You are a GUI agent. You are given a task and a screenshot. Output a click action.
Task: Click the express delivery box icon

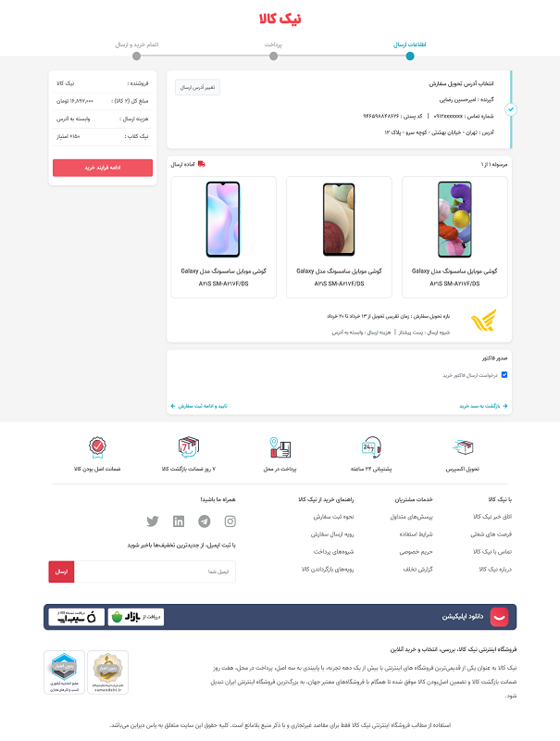(463, 447)
